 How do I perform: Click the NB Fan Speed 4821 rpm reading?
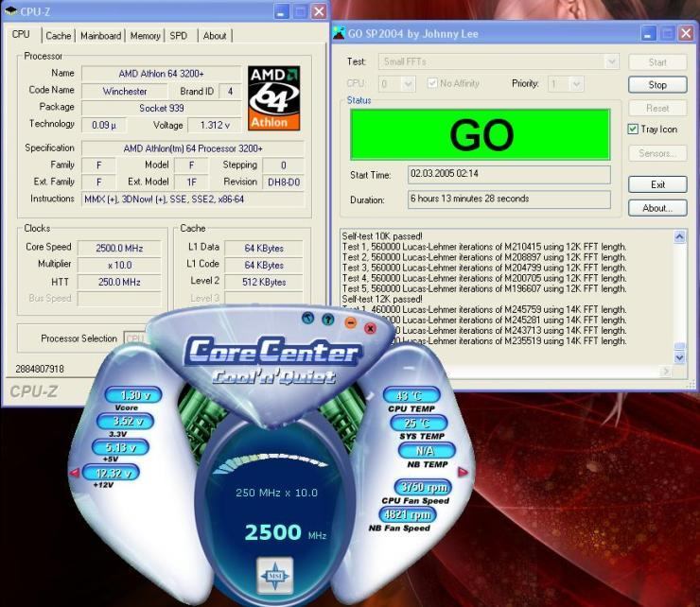(408, 514)
